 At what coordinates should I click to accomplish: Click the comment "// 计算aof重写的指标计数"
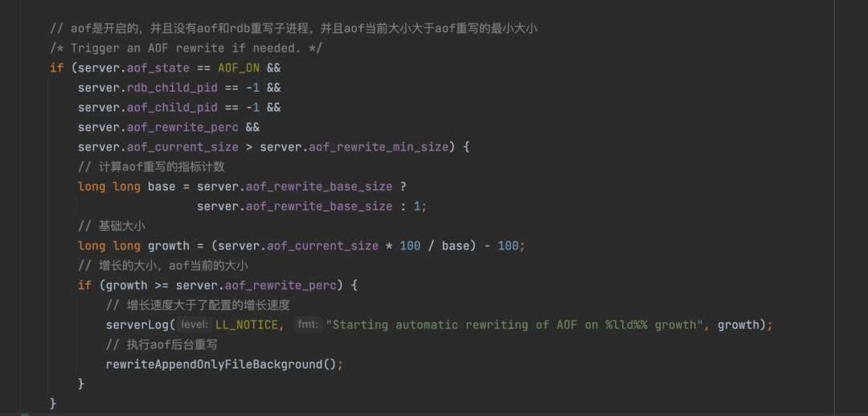(151, 167)
